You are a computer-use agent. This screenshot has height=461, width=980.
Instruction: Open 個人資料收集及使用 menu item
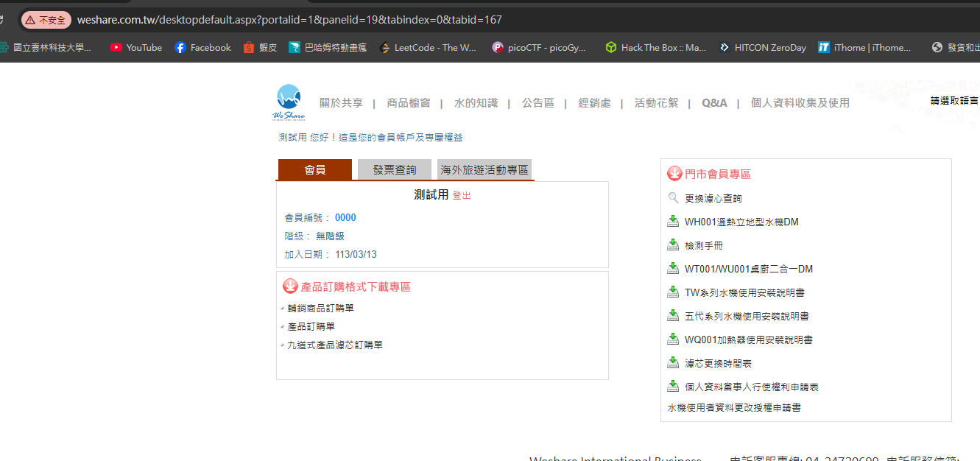[x=800, y=103]
